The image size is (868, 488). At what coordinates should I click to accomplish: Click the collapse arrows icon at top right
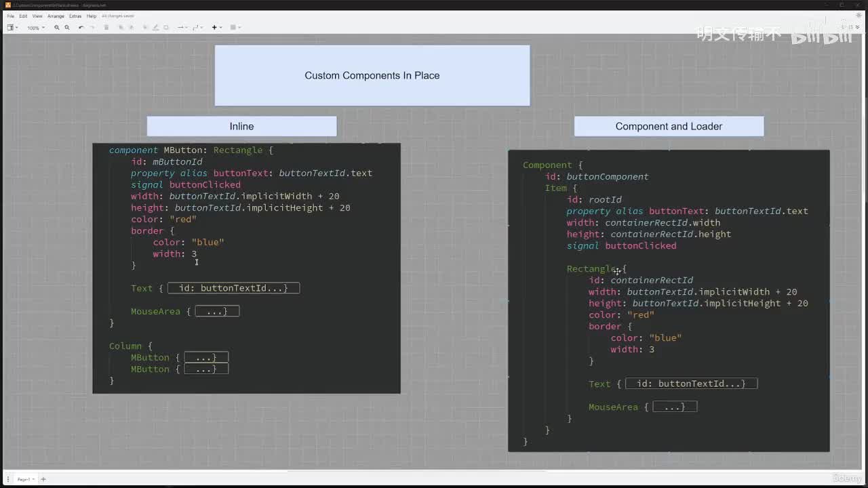[x=857, y=27]
